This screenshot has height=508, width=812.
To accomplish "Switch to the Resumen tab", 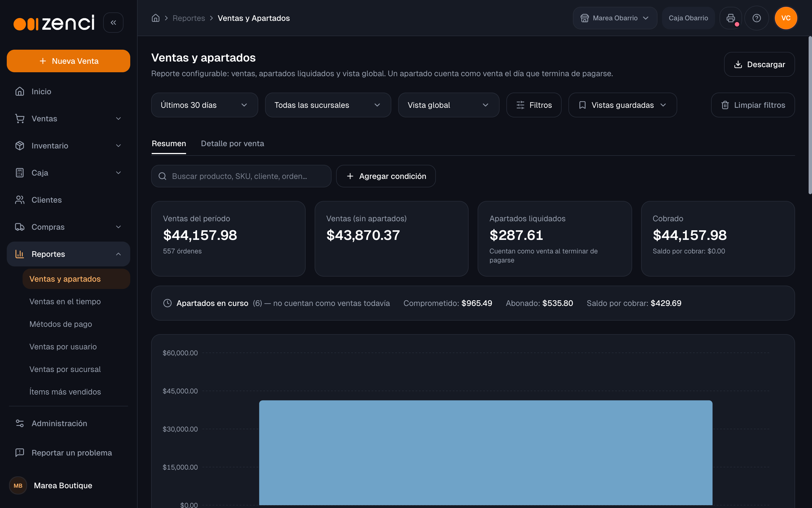I will pyautogui.click(x=169, y=144).
